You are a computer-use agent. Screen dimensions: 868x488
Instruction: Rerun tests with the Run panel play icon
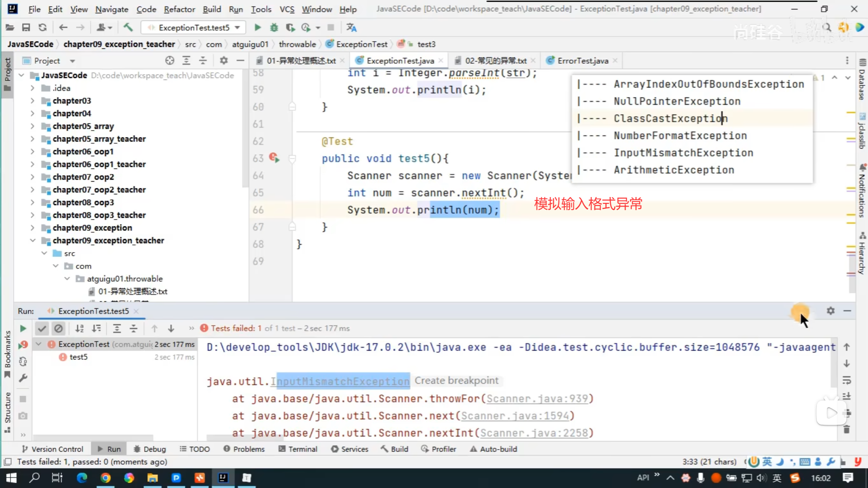[23, 328]
